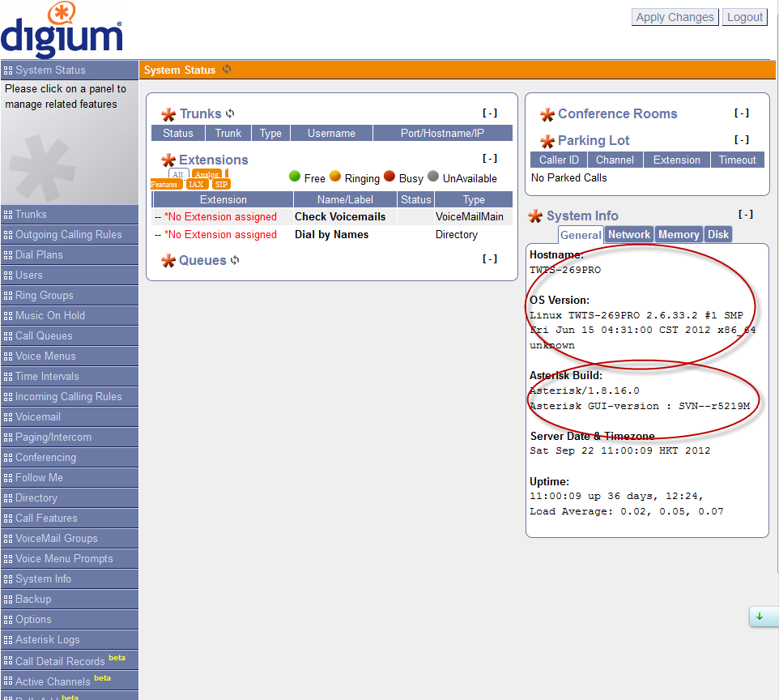Click the Username column header in Trunks
The image size is (779, 700).
click(x=331, y=133)
